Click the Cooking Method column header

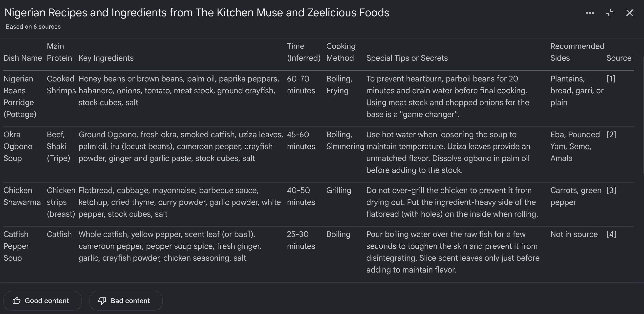[x=341, y=52]
